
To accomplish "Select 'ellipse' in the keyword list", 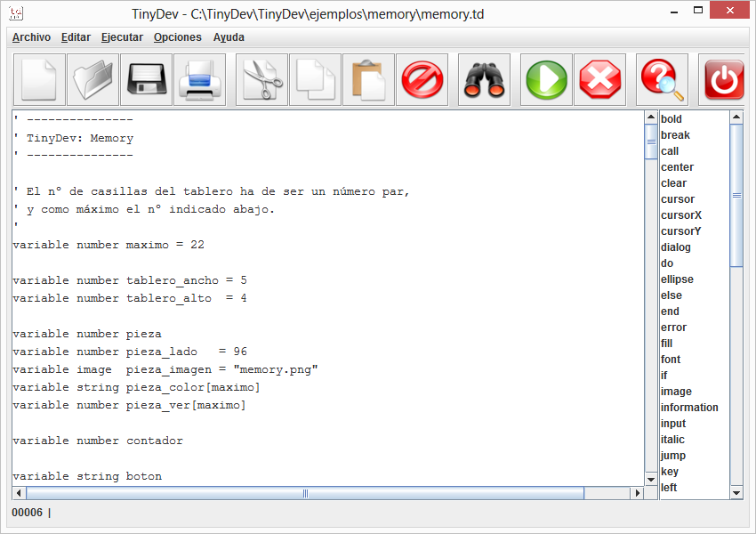I will tap(677, 279).
